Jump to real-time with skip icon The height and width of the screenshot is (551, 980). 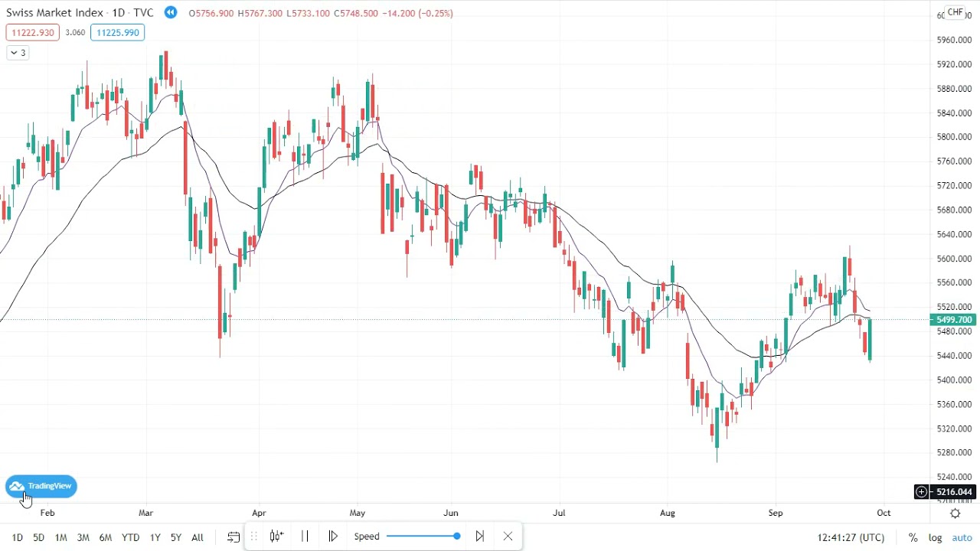[480, 536]
